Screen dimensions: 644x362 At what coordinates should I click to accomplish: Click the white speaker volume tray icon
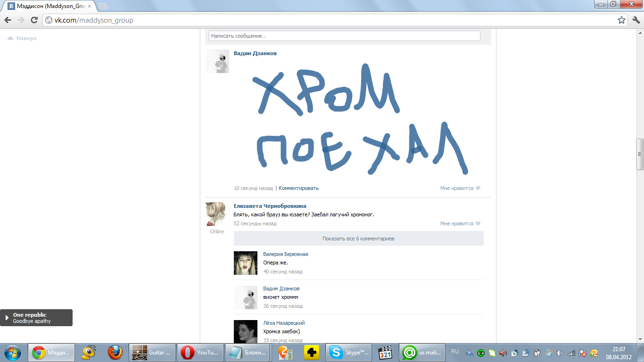click(560, 353)
